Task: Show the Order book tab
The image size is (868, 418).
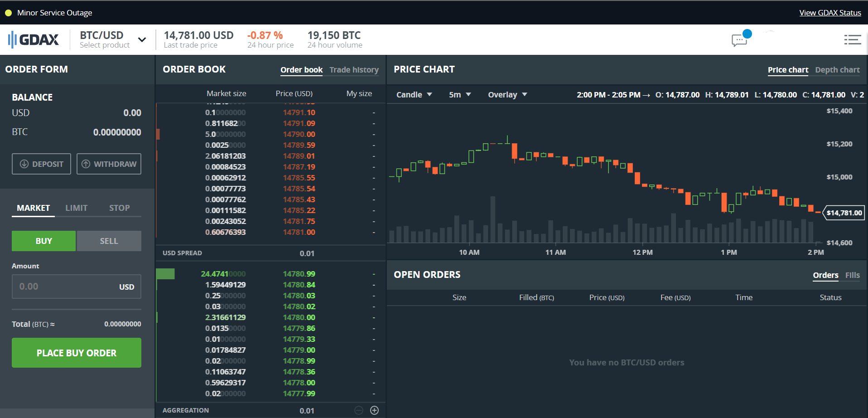Action: [x=301, y=70]
